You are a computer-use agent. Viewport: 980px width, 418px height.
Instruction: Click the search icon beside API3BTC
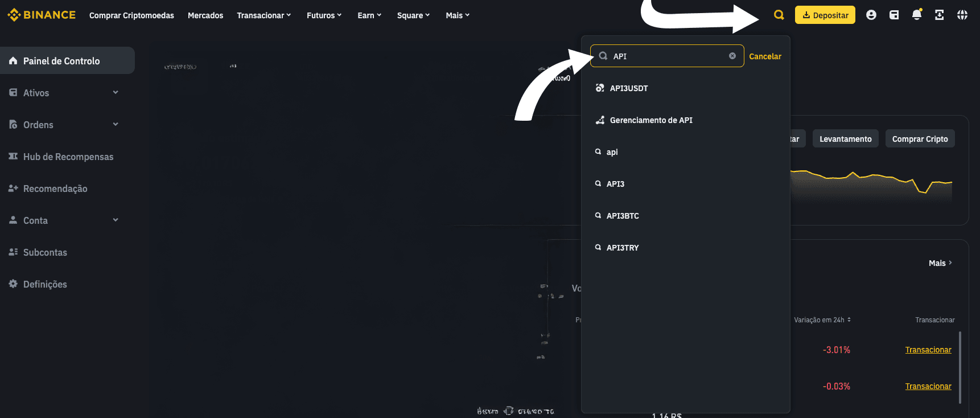[x=598, y=215]
